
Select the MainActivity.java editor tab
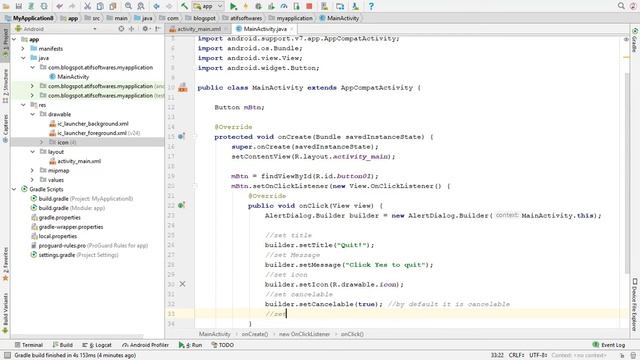pos(264,29)
